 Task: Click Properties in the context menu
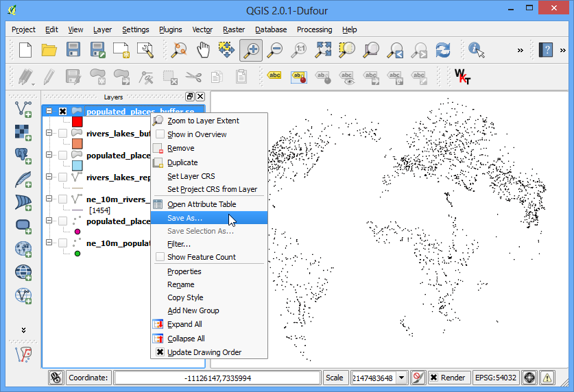pyautogui.click(x=209, y=271)
